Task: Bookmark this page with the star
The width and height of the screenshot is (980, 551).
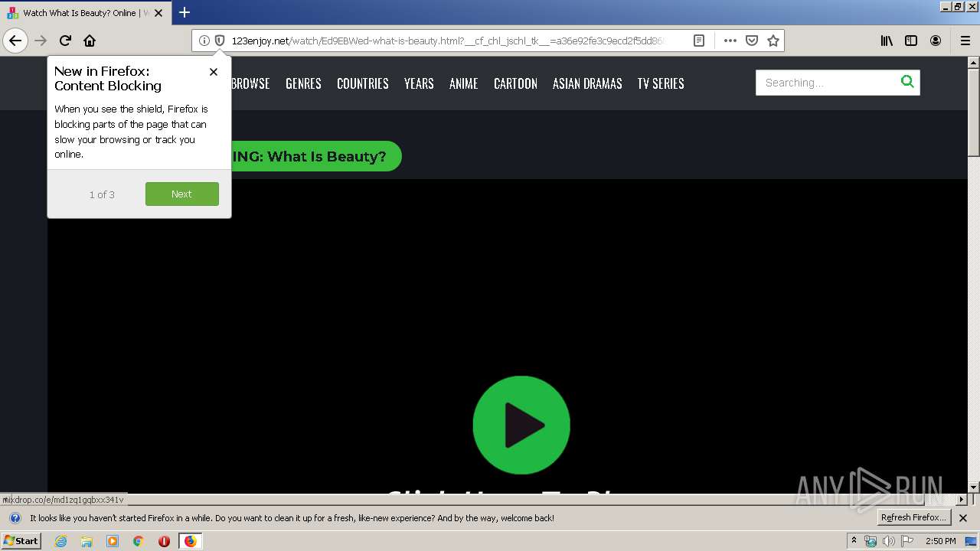Action: point(773,41)
